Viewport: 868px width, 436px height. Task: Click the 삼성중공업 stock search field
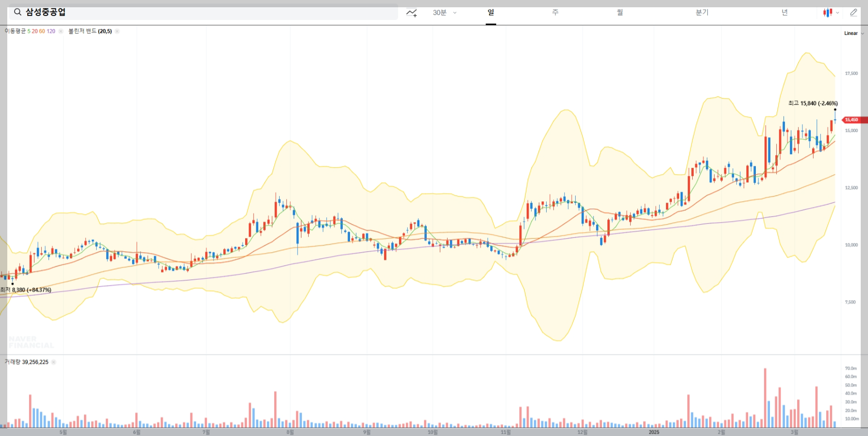[203, 12]
